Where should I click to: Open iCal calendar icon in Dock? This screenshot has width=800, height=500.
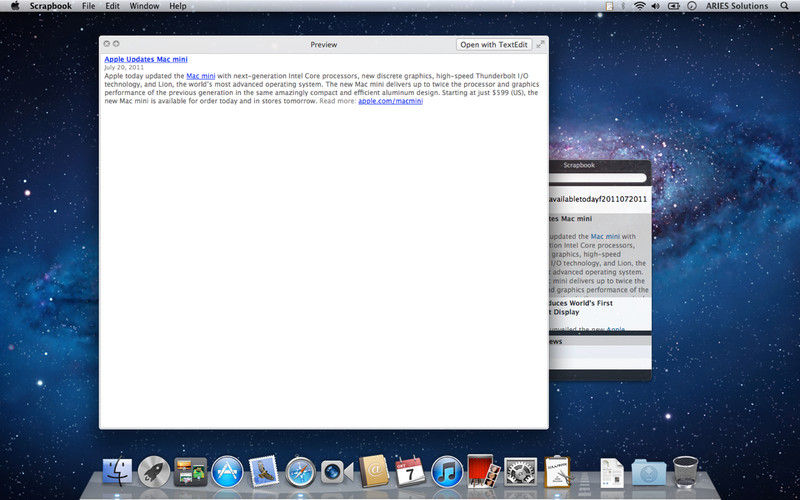tap(410, 471)
